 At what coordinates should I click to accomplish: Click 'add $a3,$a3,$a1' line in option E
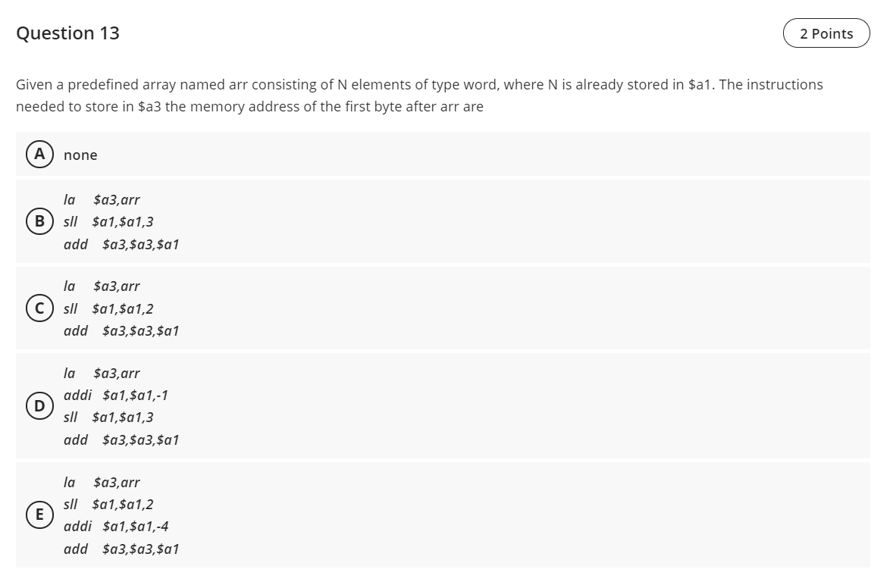[121, 549]
